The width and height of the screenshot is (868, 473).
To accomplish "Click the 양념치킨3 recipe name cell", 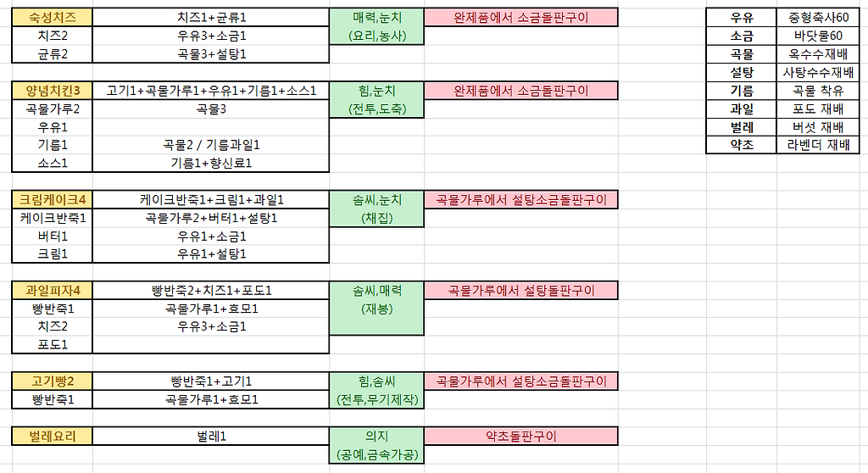I will [53, 90].
